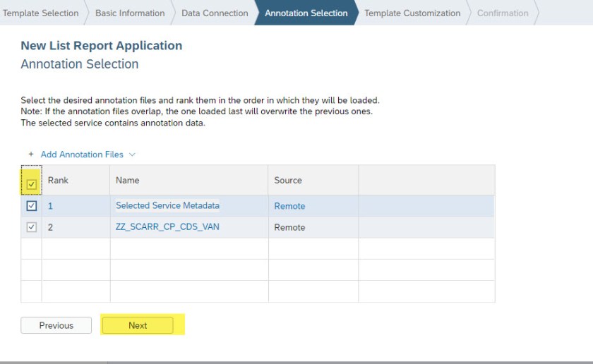This screenshot has width=593, height=364.
Task: Click the Name column header
Action: point(128,181)
